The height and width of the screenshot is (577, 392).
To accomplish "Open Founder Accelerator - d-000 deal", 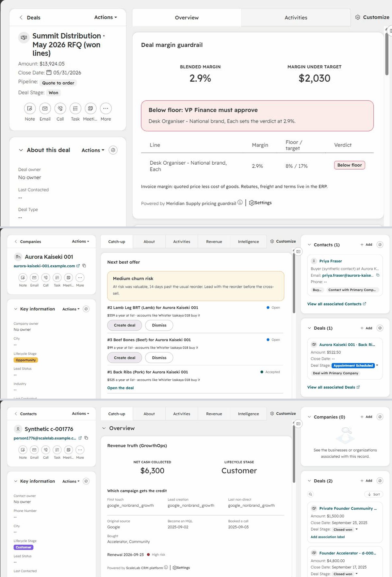I will 348,553.
